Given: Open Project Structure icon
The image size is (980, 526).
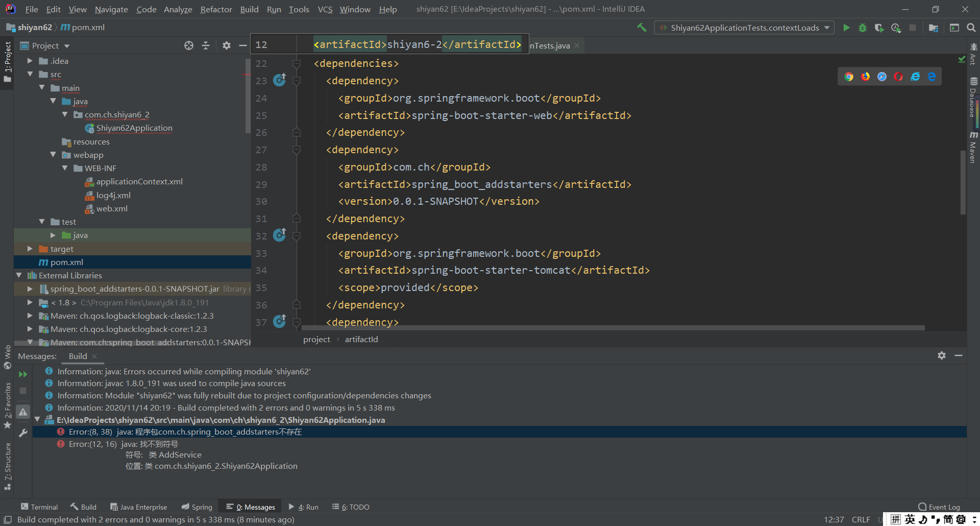Looking at the screenshot, I should tap(934, 28).
